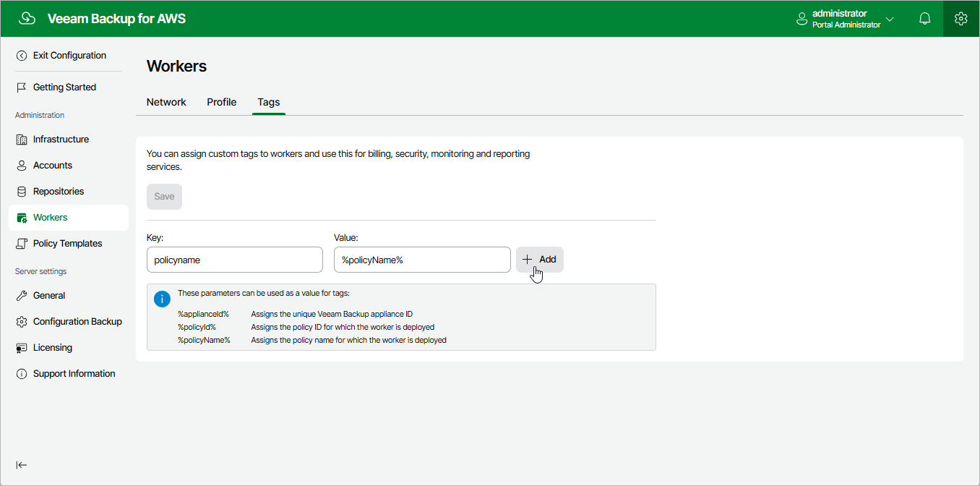
Task: Click the Accounts person icon
Action: (22, 166)
